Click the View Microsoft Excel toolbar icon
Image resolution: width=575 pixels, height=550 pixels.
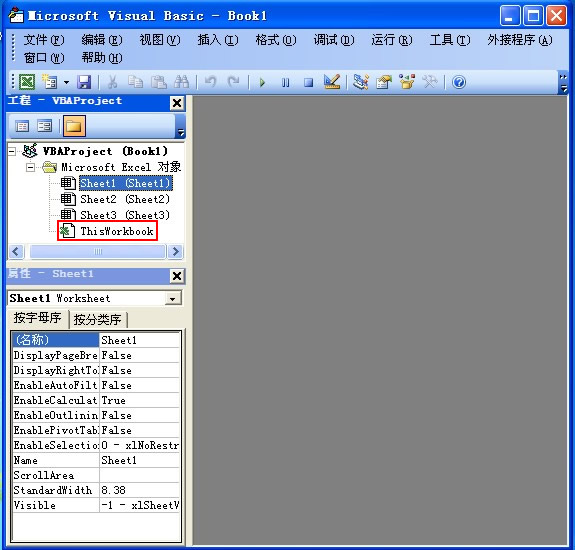pyautogui.click(x=27, y=82)
